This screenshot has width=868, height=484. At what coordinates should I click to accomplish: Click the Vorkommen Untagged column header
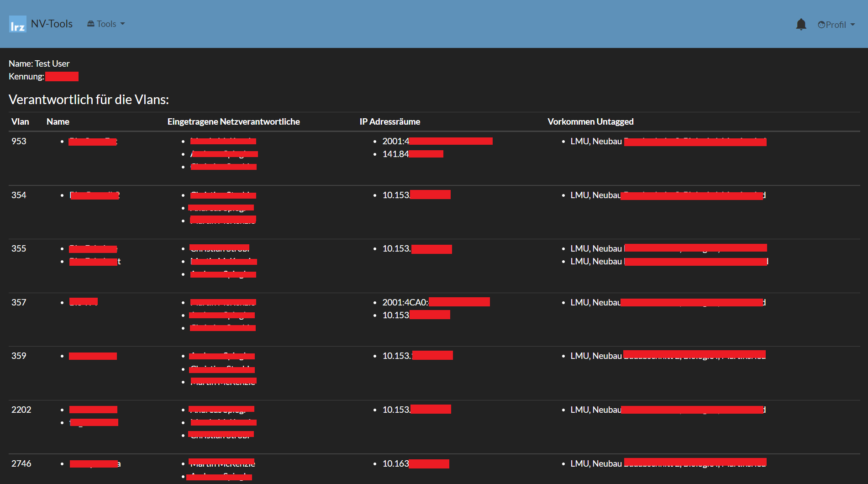pyautogui.click(x=590, y=121)
